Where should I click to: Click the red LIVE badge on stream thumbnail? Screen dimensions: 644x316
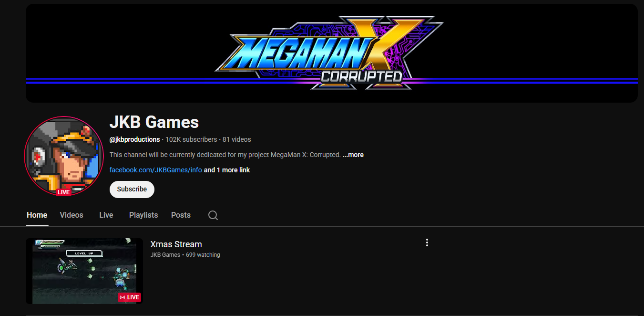click(130, 297)
